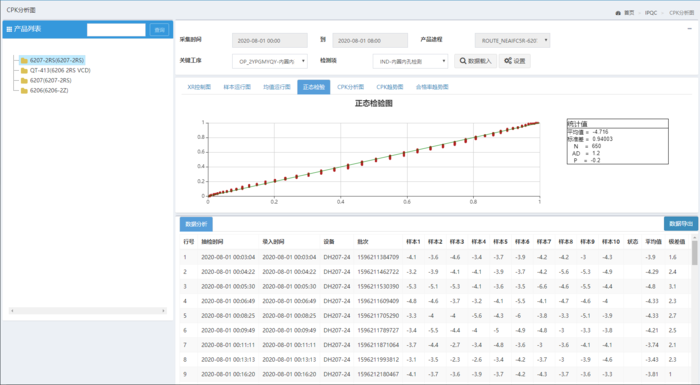
Task: Switch to the 合格率趋势图 tab
Action: point(432,87)
